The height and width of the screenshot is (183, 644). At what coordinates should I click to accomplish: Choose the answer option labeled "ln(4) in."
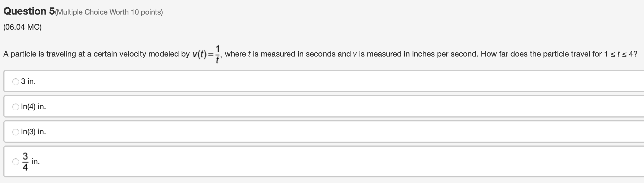tap(34, 107)
